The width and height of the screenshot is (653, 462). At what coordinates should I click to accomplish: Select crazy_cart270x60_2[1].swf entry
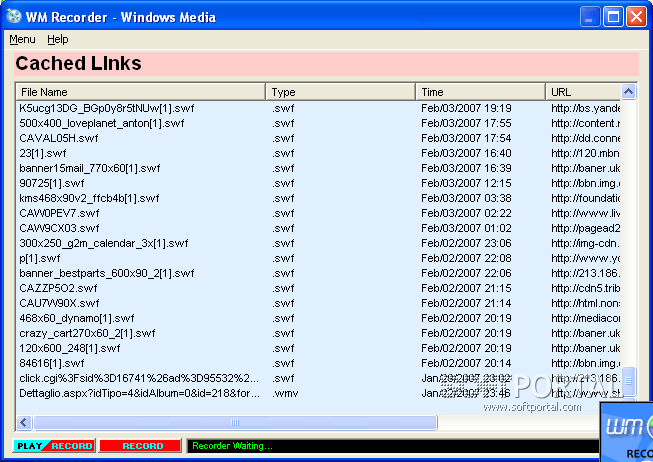point(87,333)
